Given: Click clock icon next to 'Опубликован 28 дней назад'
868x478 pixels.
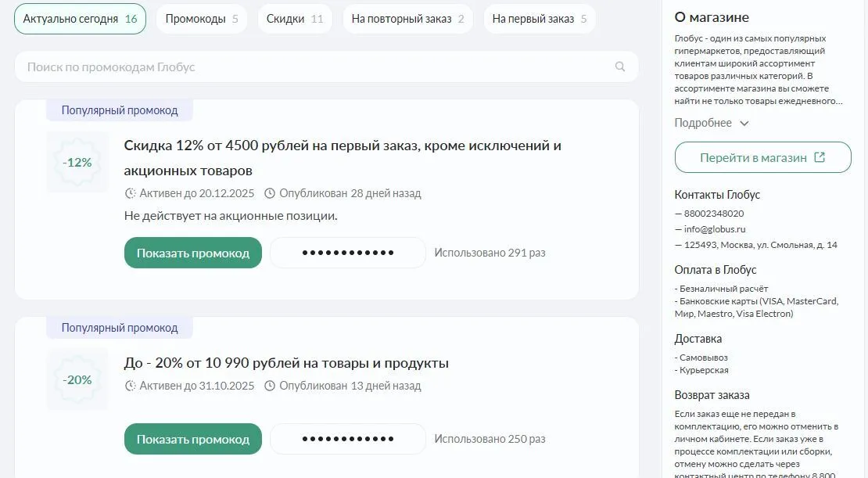Looking at the screenshot, I should click(270, 193).
